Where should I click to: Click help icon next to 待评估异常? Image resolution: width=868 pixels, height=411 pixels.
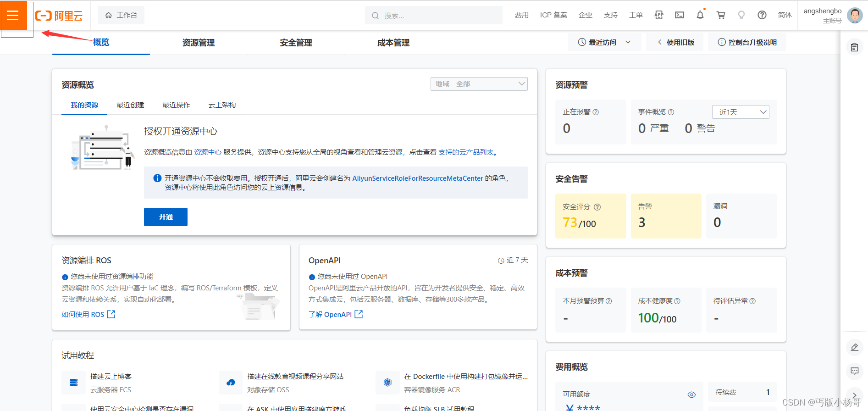(x=752, y=301)
